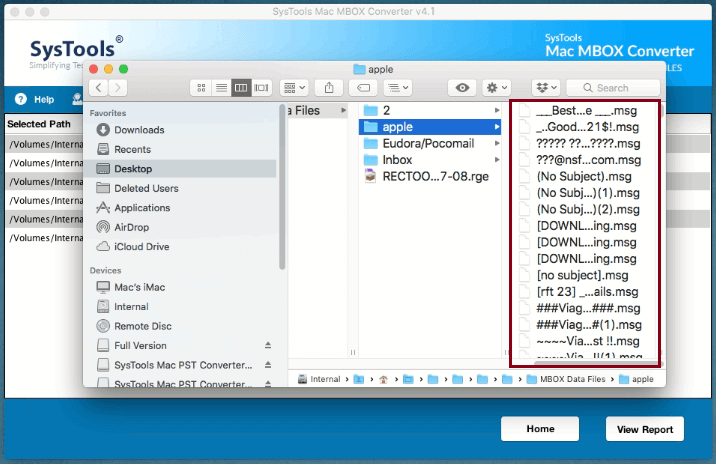Expand folder 2 using its arrow
716x464 pixels.
coord(497,111)
